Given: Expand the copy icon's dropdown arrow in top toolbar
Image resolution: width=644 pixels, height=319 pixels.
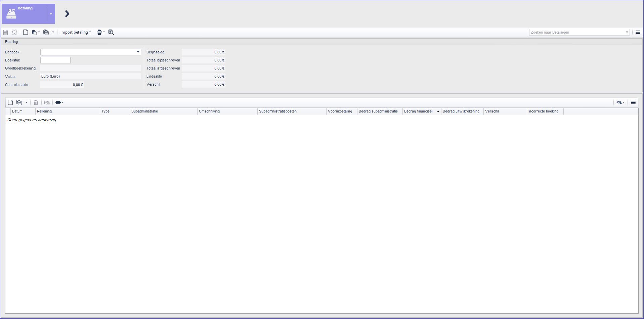Looking at the screenshot, I should click(x=53, y=32).
